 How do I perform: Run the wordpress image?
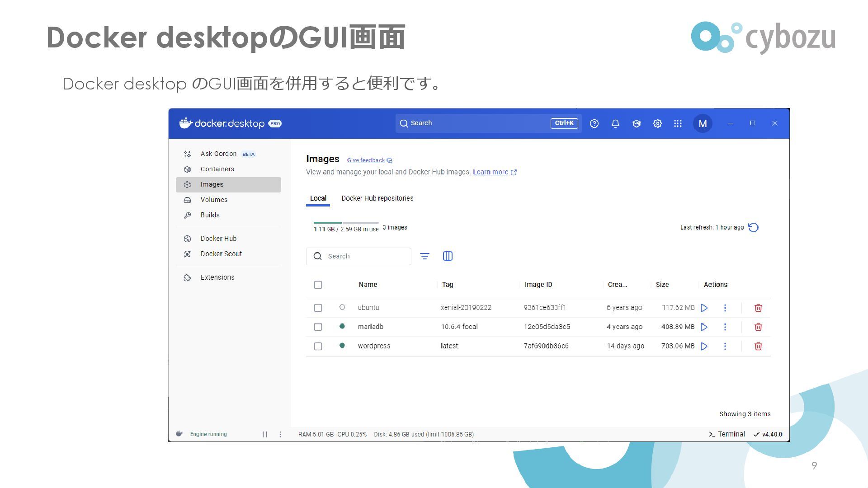704,346
